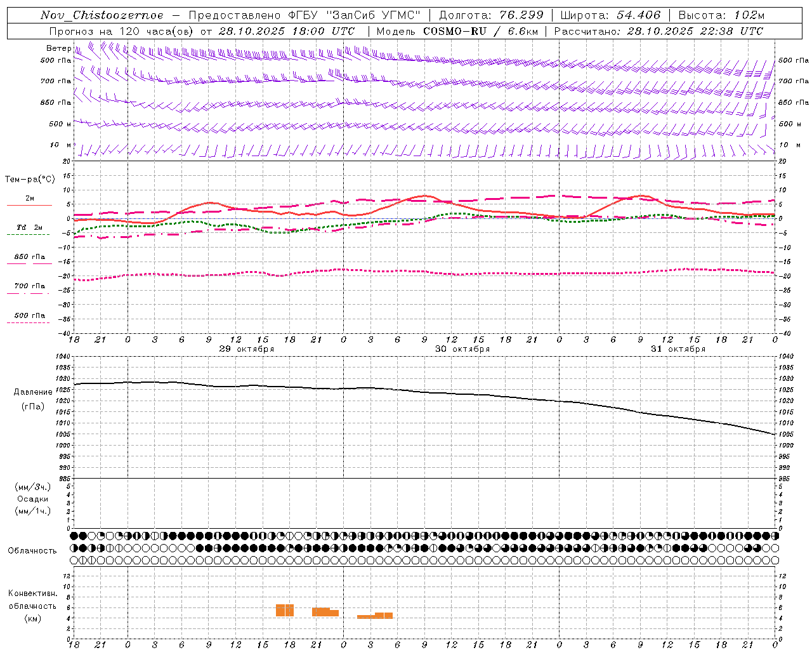Click the model label "COSMO-RU / 6.6км"
The height and width of the screenshot is (650, 812).
click(x=480, y=31)
